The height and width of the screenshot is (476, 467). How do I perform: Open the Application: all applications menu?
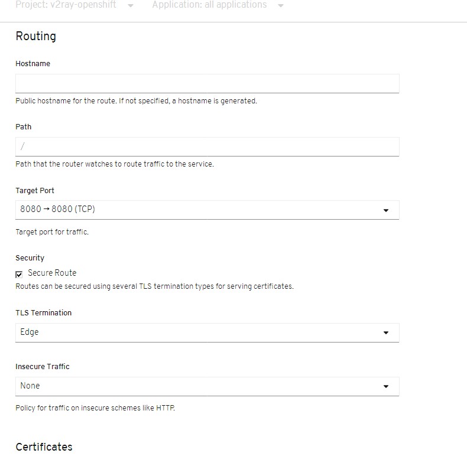(209, 5)
